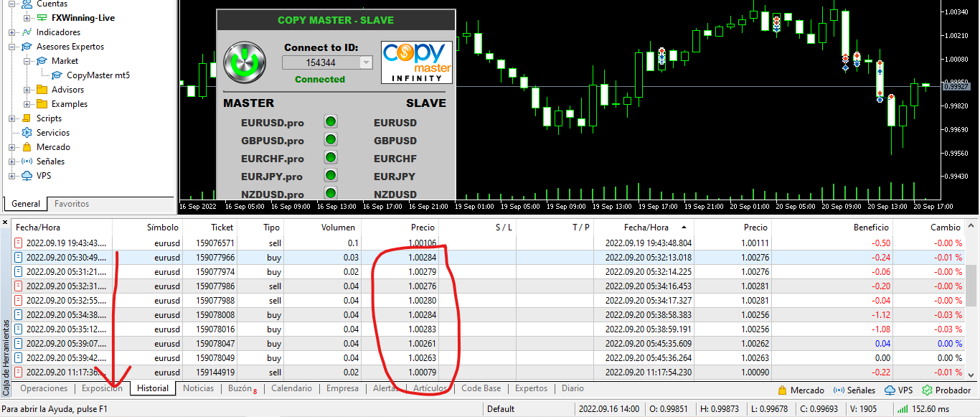Collapse the Cuentas tree node

(11, 4)
